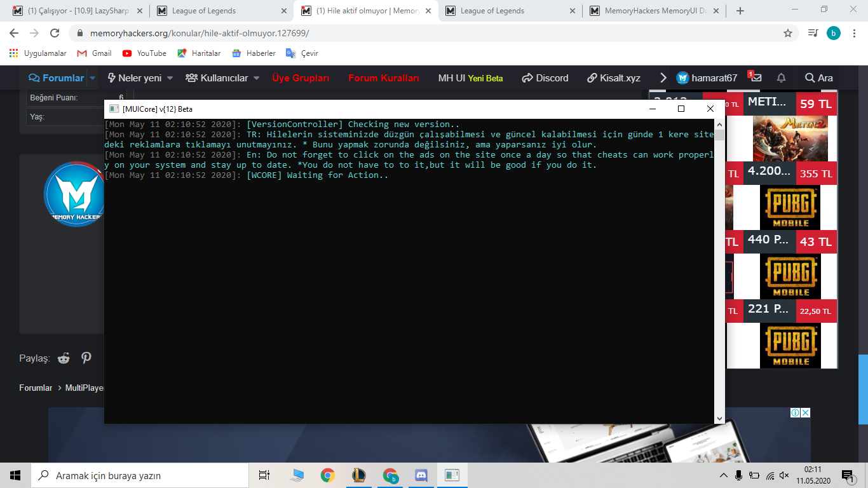This screenshot has width=868, height=488.
Task: Open the Haberler bookmark
Action: click(254, 53)
